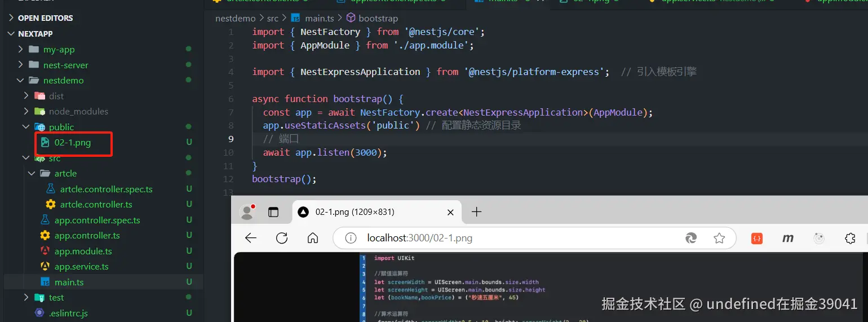Image resolution: width=868 pixels, height=322 pixels.
Task: Click the nestdemo breadcrumb
Action: click(x=235, y=19)
